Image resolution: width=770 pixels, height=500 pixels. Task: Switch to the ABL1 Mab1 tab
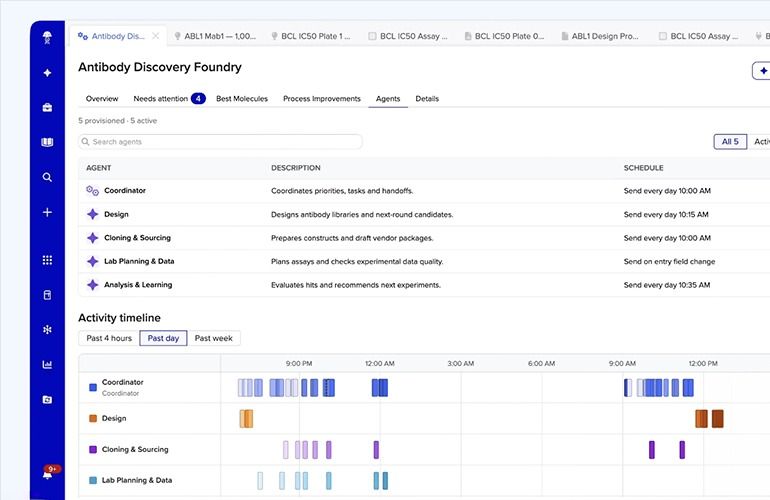pos(216,36)
